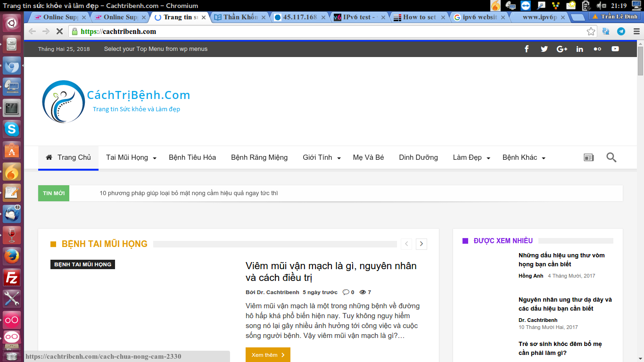The image size is (644, 362).
Task: Visit the site's Facebook page icon
Action: coord(527,49)
